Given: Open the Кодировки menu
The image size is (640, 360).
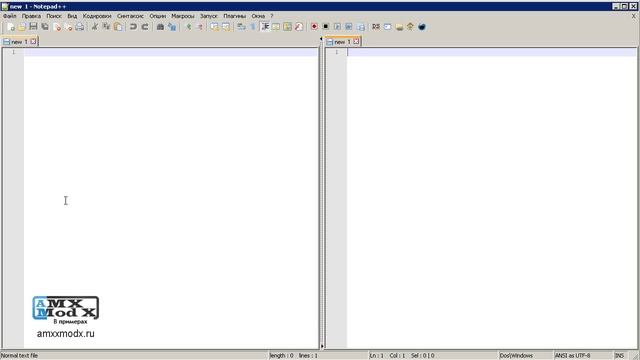Looking at the screenshot, I should [97, 16].
